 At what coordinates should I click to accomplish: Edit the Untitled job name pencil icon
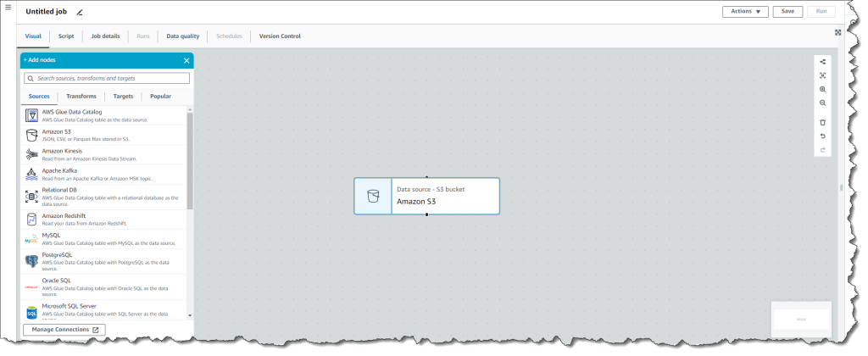pyautogui.click(x=80, y=12)
